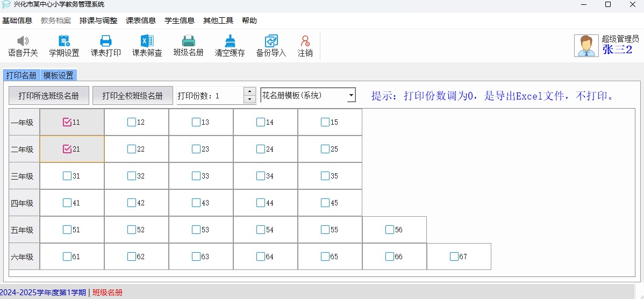The width and height of the screenshot is (644, 299).
Task: Uncheck the class 11 checkbox
Action: 67,122
